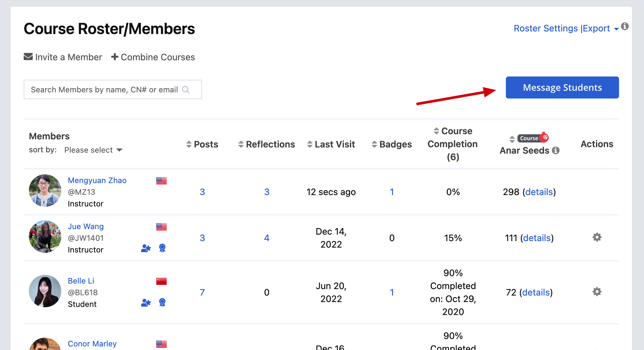
Task: Click Belle Li's user-star icon
Action: (x=146, y=303)
